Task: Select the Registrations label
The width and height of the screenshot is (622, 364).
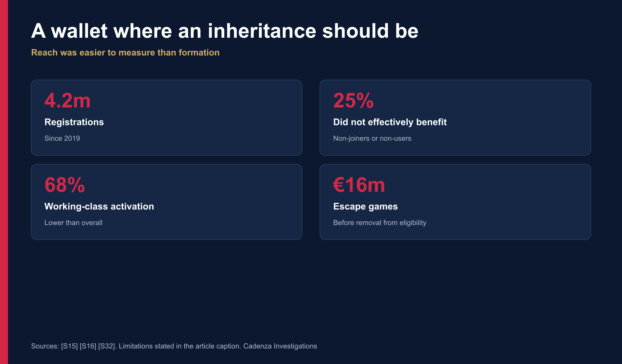Action: (x=74, y=122)
